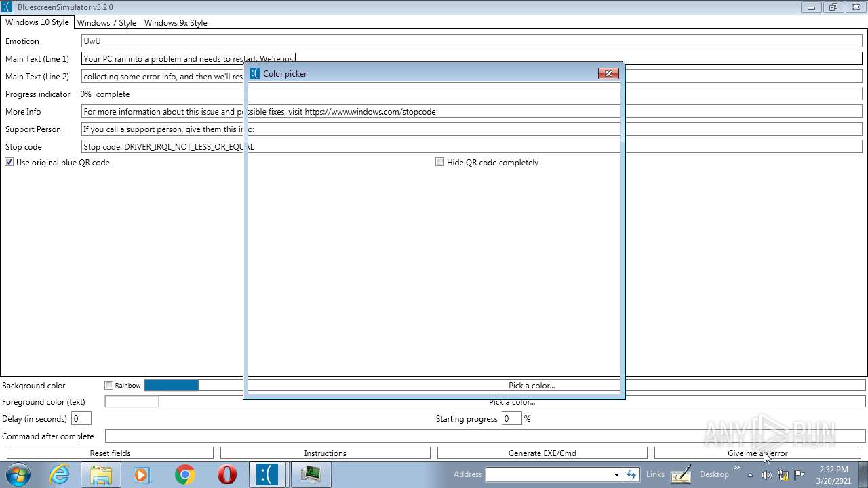Viewport: 868px width, 488px height.
Task: Expand the Desktop toolbar chevron
Action: (736, 467)
